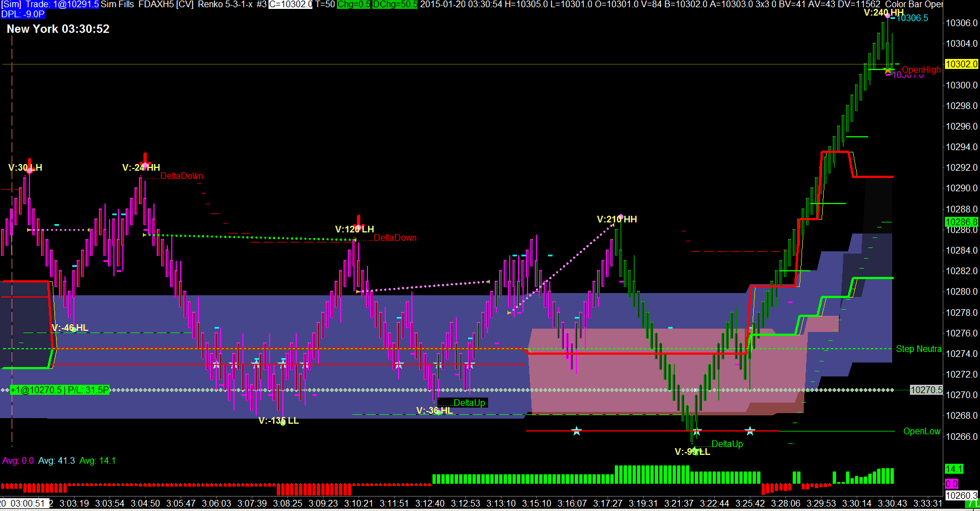
Task: Click the "[Sim]" mode indicator in header
Action: 11,4
